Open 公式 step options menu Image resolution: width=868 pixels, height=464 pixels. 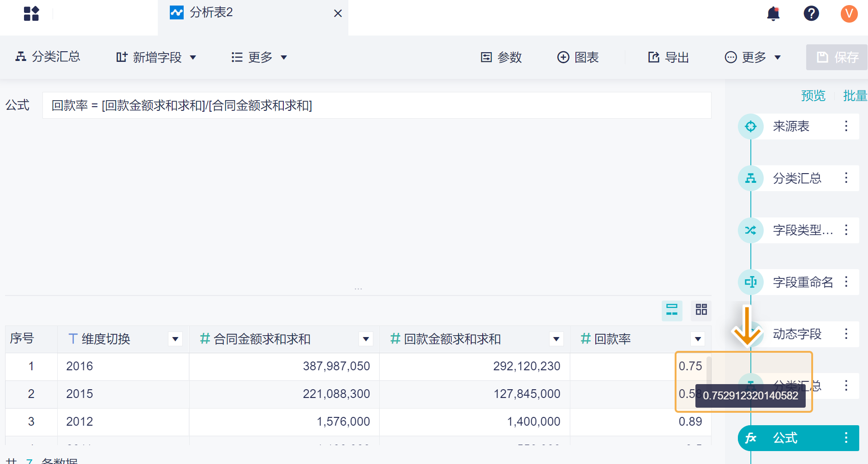point(846,438)
